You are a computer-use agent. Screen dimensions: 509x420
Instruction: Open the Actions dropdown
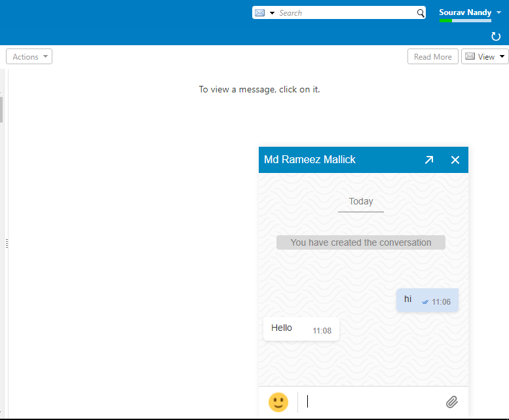click(29, 56)
